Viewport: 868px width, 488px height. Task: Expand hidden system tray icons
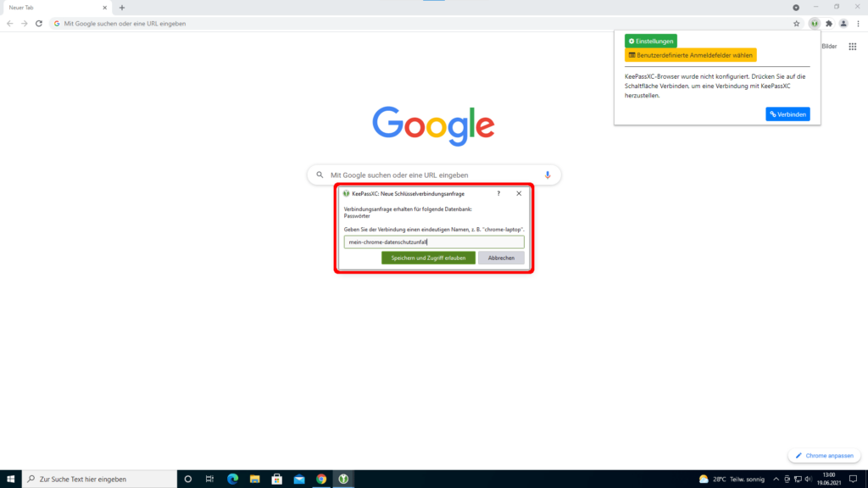point(776,480)
